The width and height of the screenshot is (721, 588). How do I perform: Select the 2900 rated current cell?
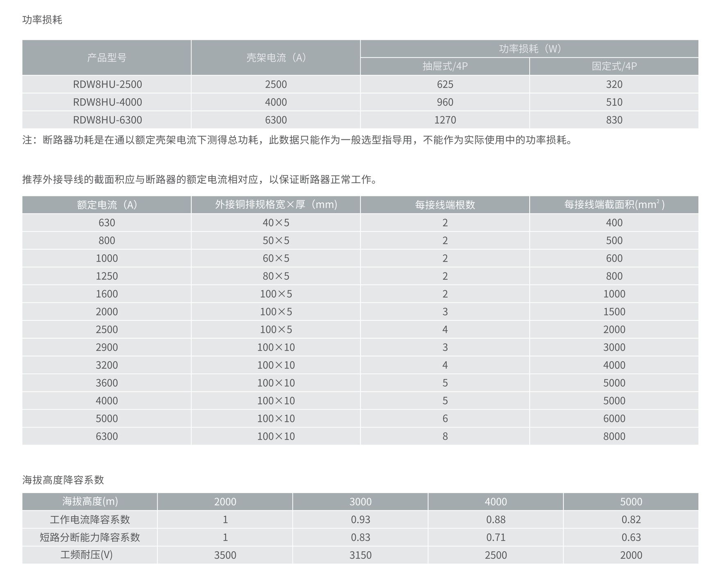[107, 347]
